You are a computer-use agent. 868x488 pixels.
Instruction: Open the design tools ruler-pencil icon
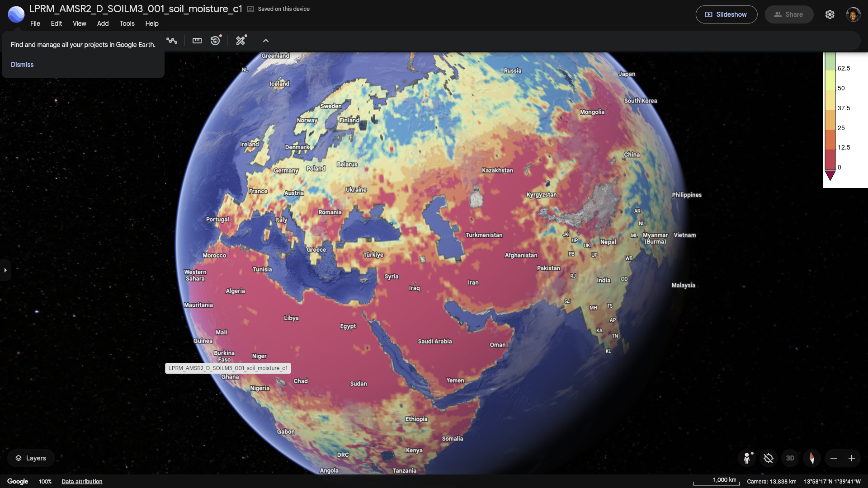(x=241, y=41)
